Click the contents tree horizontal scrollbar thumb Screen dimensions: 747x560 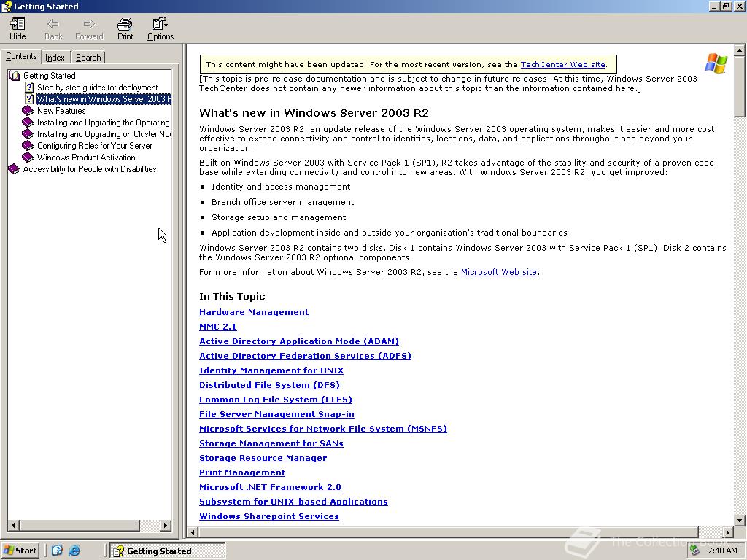click(x=80, y=525)
